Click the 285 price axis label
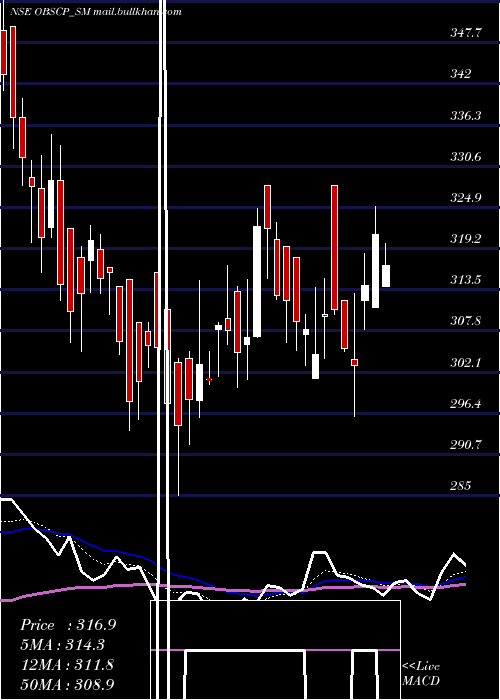500x700 pixels. tap(461, 486)
